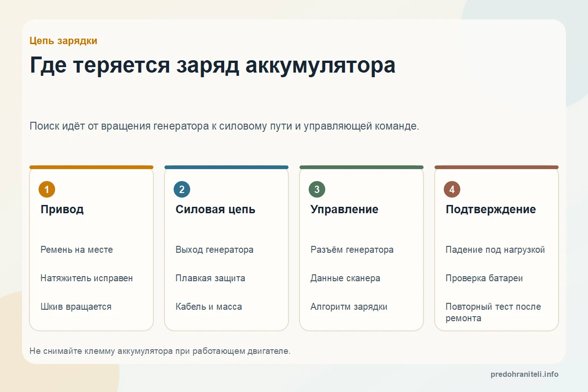Select the Привод card heading
588x392 pixels.
tap(62, 210)
